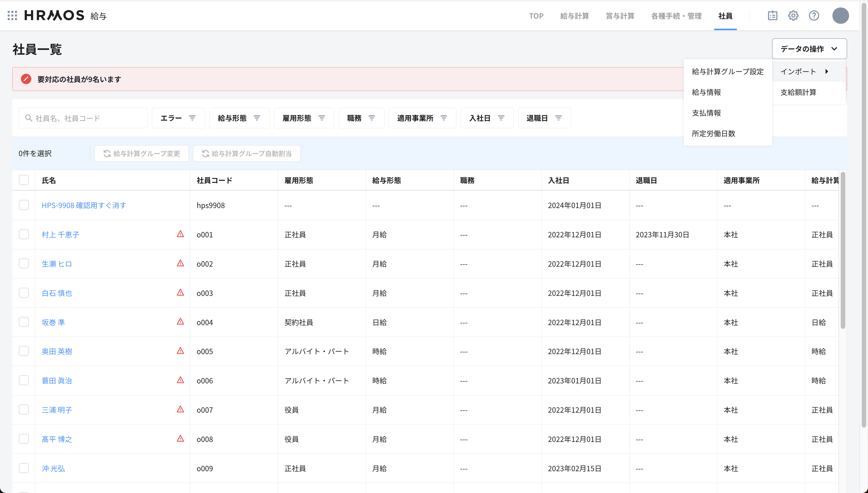Click warning triangle icon for 坂巻 準

[x=181, y=322]
